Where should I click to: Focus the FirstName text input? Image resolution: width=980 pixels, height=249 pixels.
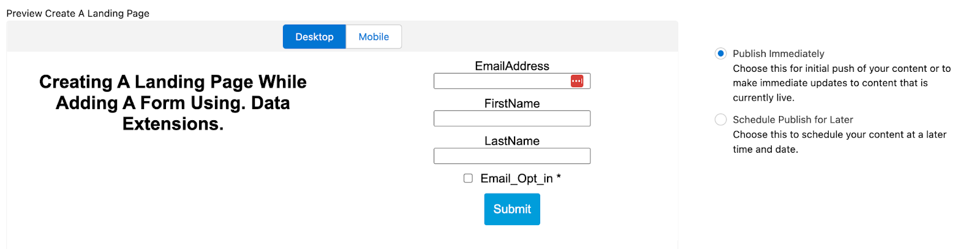[x=512, y=118]
